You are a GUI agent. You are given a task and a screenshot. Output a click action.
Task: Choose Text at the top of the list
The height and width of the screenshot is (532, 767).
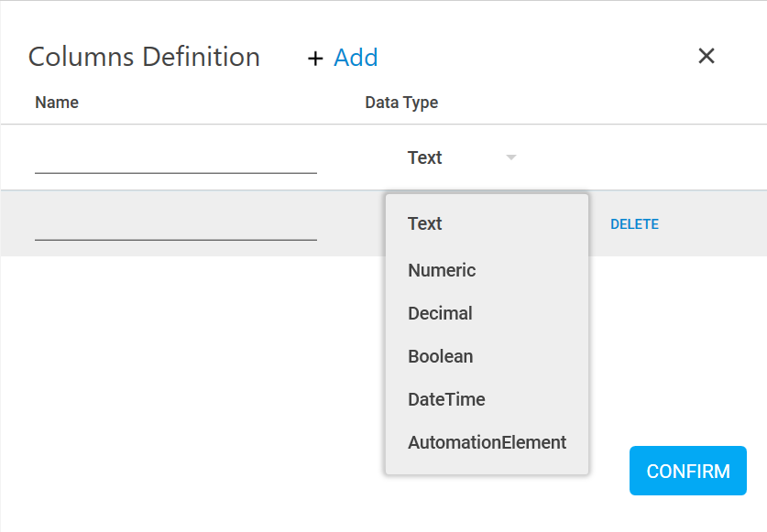click(423, 223)
